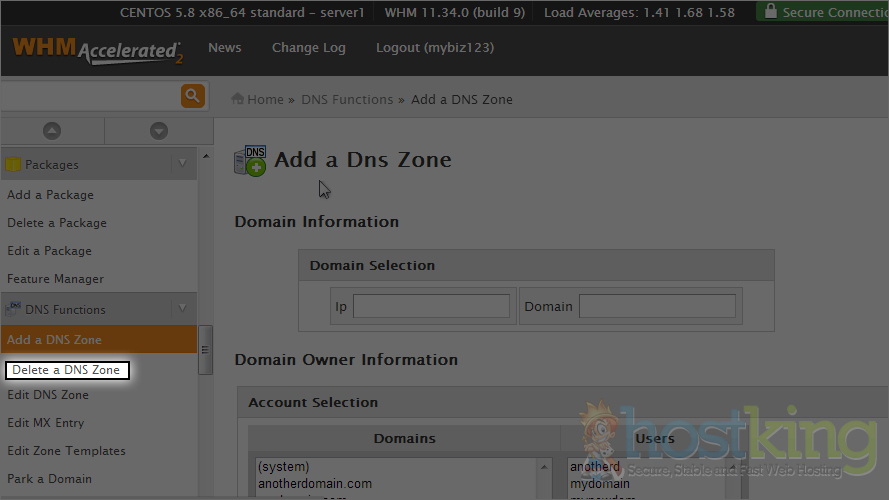889x500 pixels.
Task: Open Delete a DNS Zone link
Action: (x=66, y=370)
